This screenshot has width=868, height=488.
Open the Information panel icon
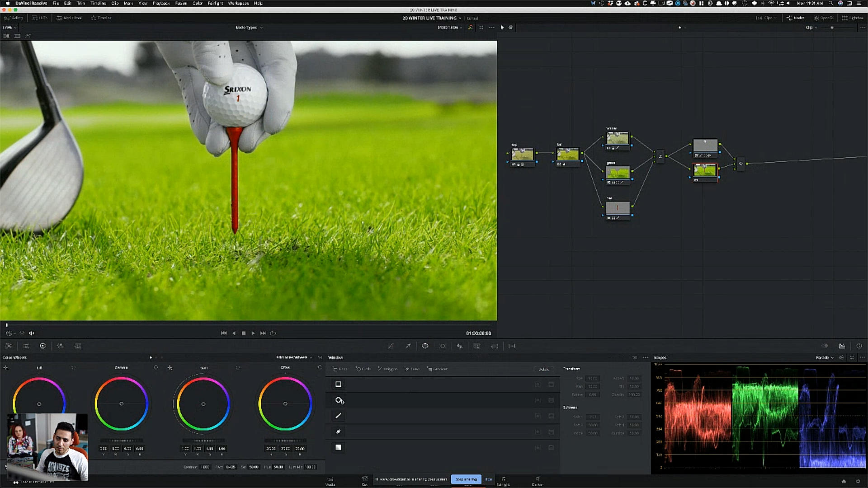[859, 346]
